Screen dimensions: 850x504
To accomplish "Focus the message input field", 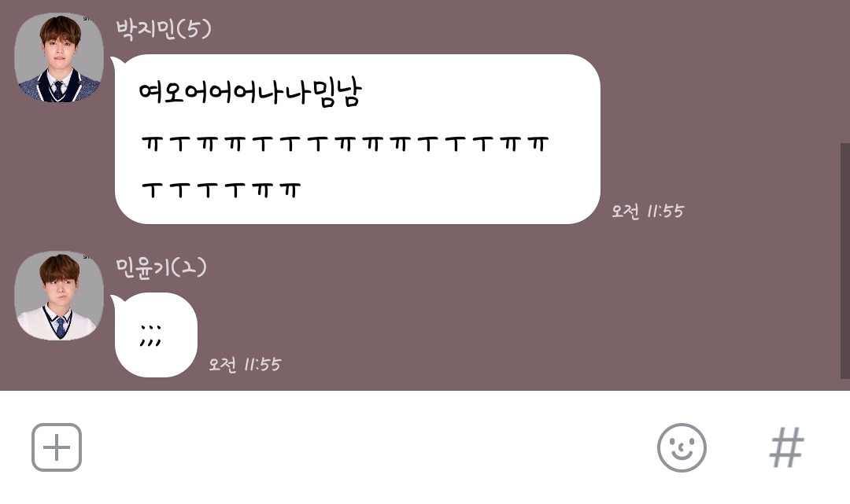I will pyautogui.click(x=368, y=447).
